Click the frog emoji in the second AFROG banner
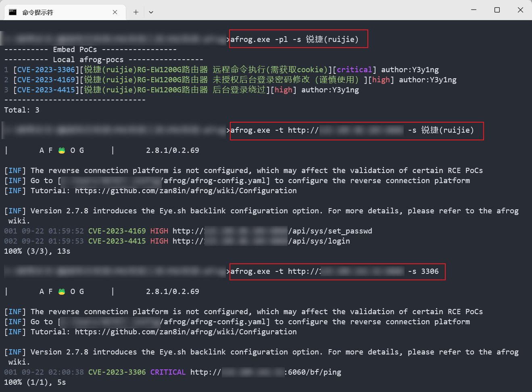 [x=61, y=291]
